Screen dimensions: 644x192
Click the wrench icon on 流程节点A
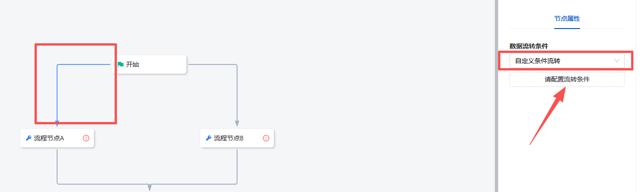pyautogui.click(x=29, y=138)
